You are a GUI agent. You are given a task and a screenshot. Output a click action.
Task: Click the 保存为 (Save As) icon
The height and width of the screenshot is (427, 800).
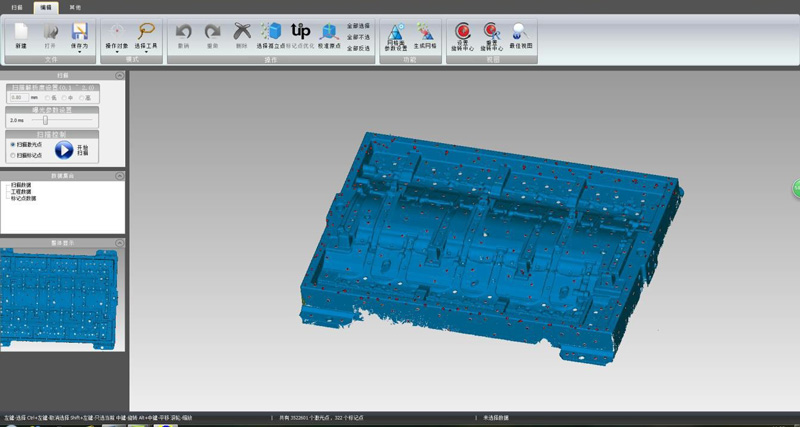coord(79,35)
